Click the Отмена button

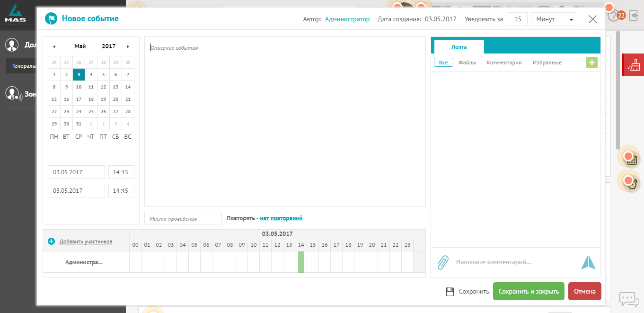pyautogui.click(x=585, y=292)
